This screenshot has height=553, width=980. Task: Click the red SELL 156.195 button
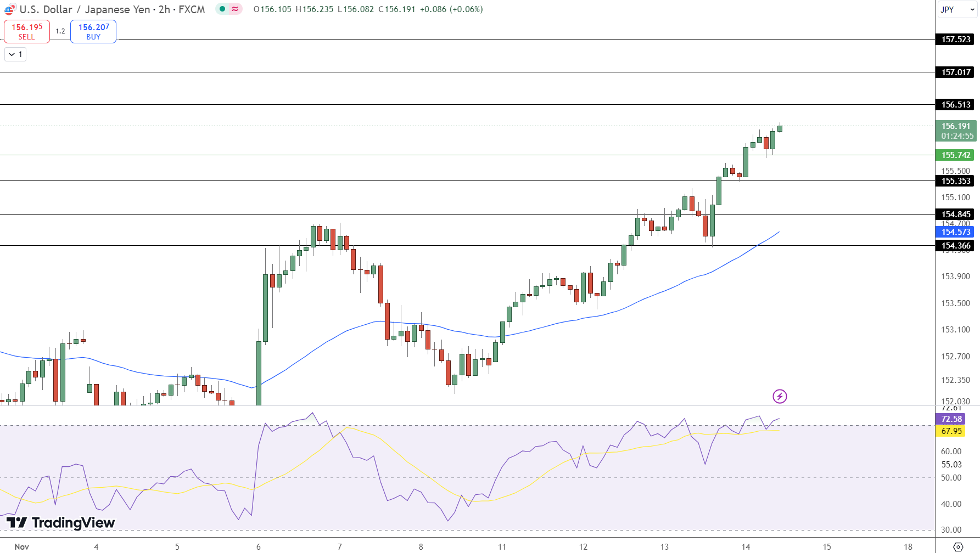27,32
